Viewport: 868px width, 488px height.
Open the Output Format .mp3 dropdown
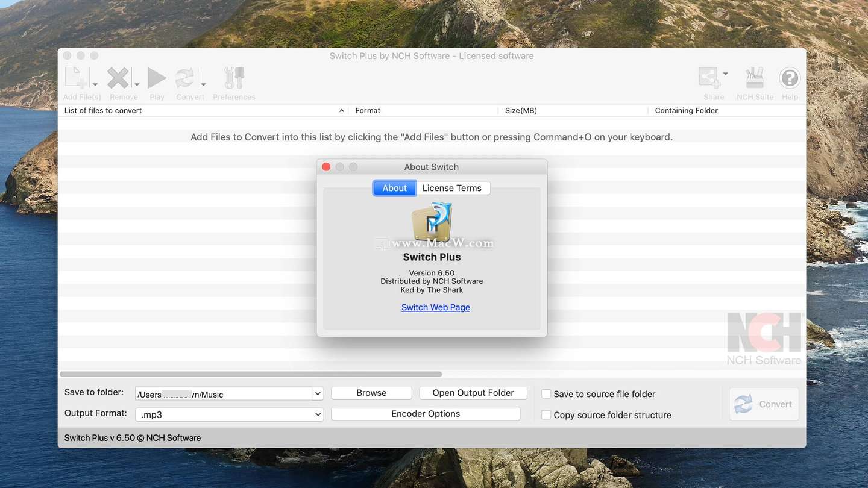tap(229, 414)
